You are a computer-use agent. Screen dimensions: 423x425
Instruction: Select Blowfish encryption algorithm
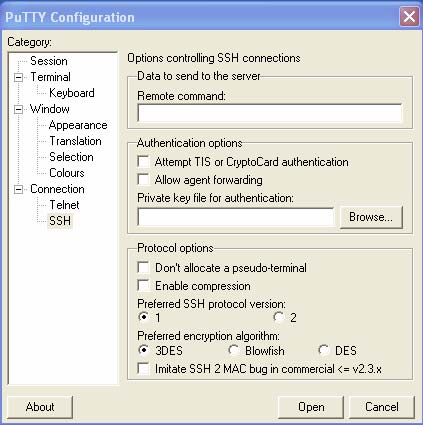[234, 350]
